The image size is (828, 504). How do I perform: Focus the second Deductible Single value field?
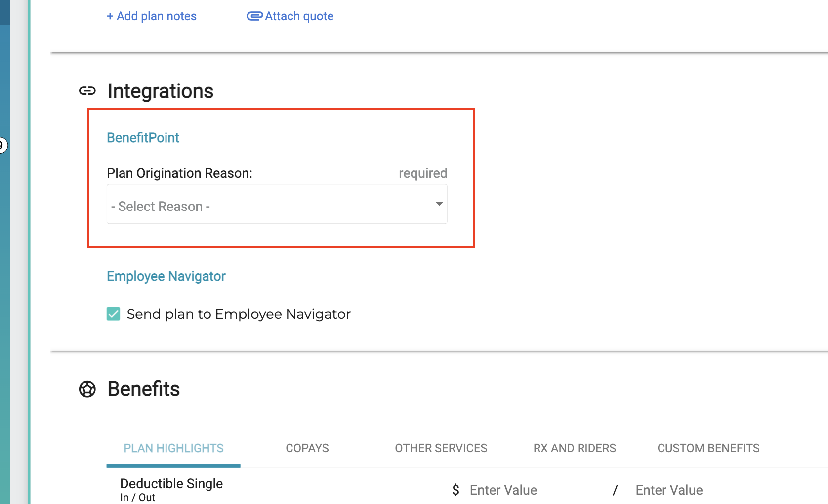click(692, 490)
